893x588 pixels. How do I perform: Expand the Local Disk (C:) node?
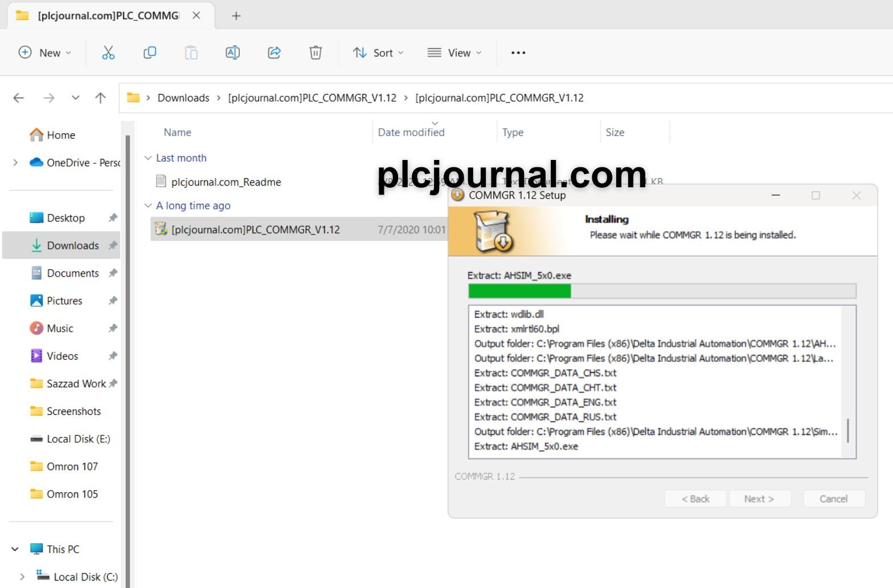coord(22,577)
